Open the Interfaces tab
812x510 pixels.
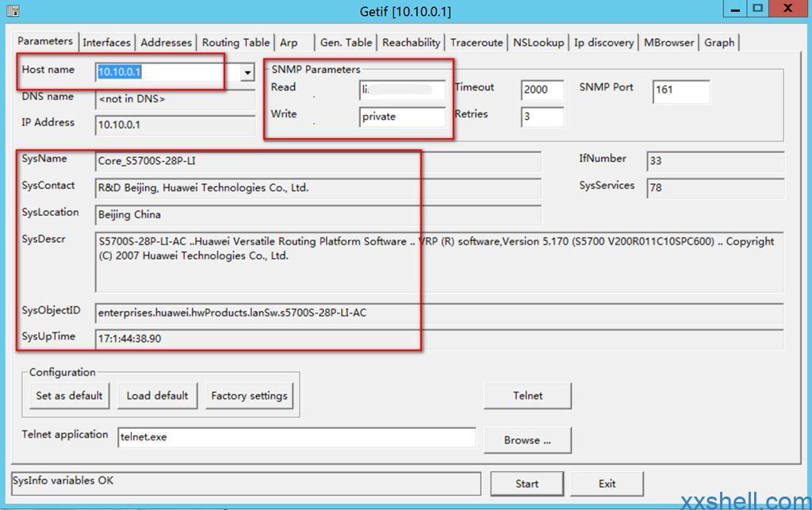point(107,43)
